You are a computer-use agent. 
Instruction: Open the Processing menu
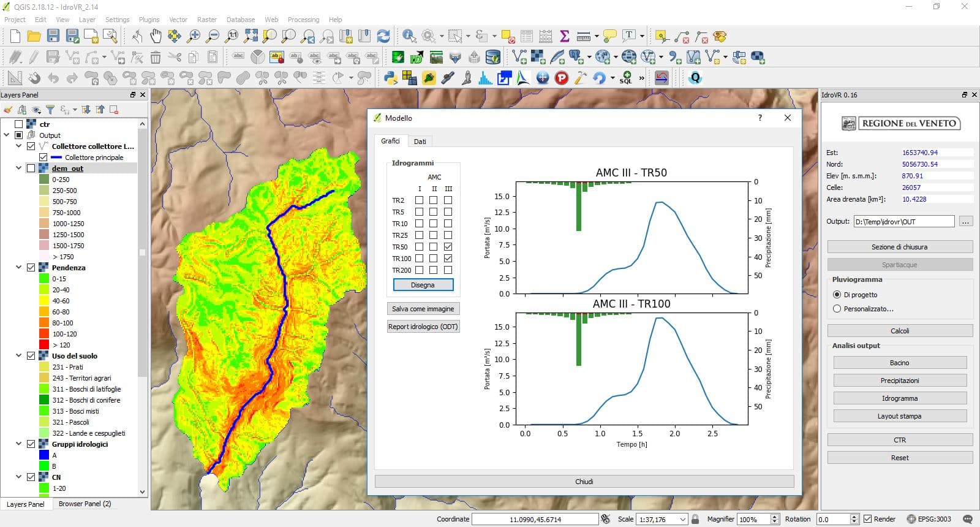[x=303, y=20]
